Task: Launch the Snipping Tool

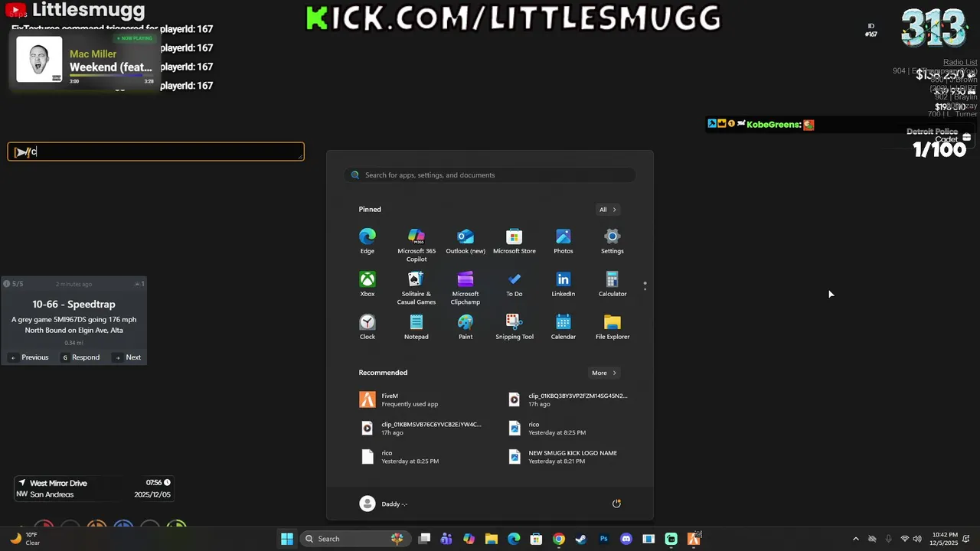Action: [514, 327]
